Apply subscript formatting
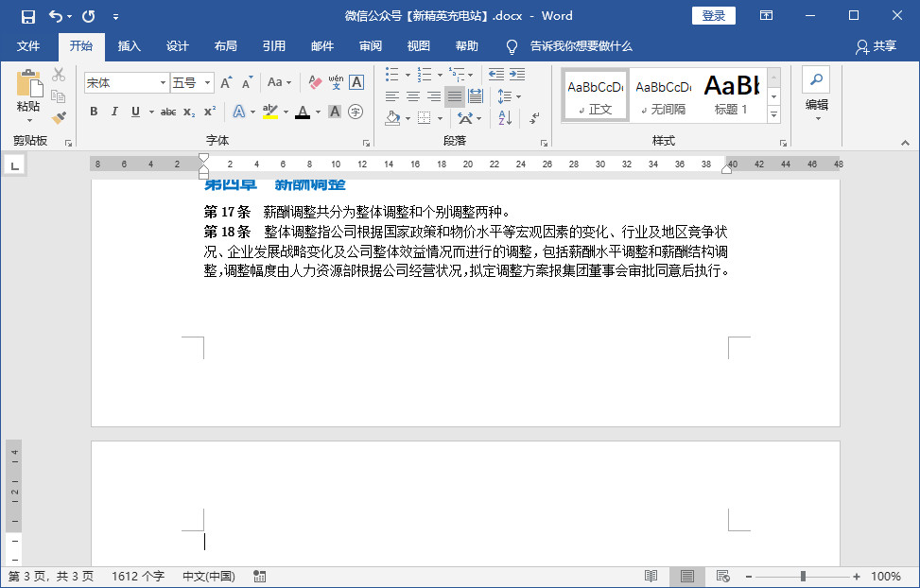 (x=189, y=112)
